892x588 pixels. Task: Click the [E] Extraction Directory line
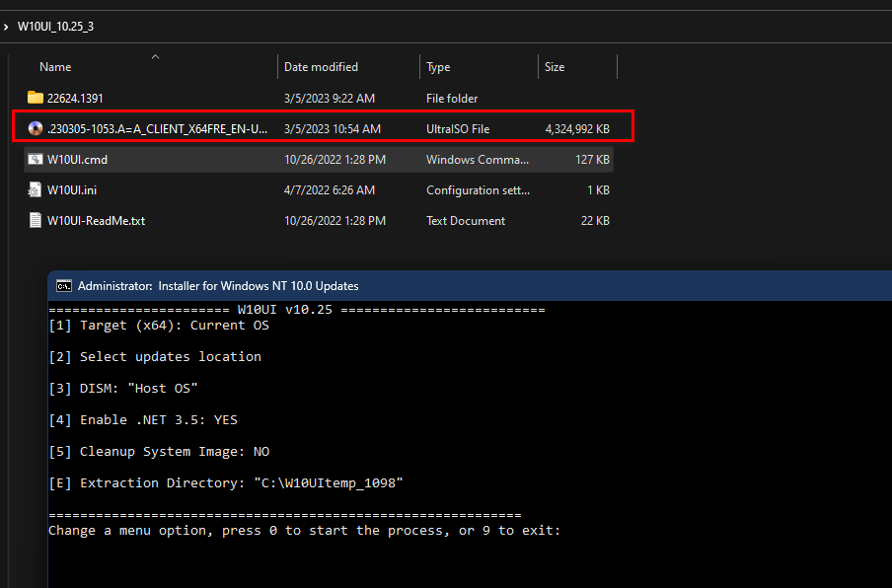[226, 482]
